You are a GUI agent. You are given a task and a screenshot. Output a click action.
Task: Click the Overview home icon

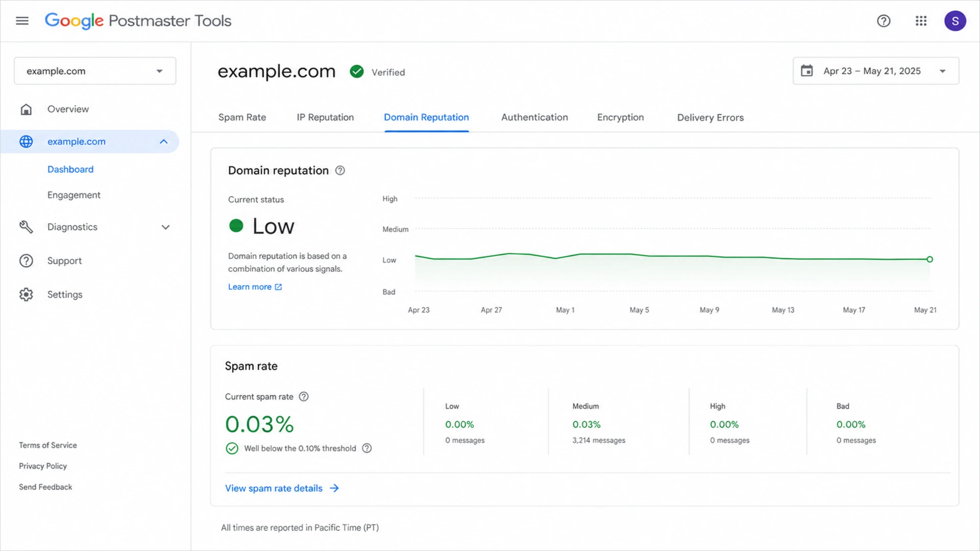pyautogui.click(x=26, y=109)
